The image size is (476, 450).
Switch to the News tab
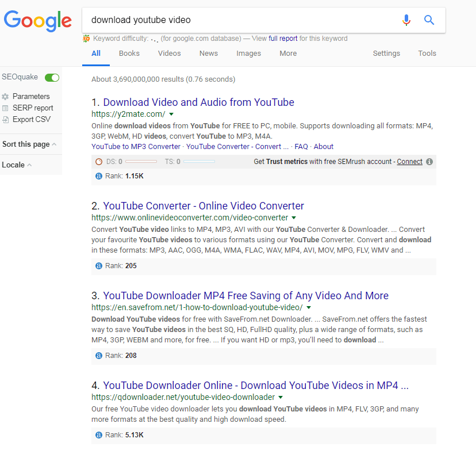tap(209, 54)
